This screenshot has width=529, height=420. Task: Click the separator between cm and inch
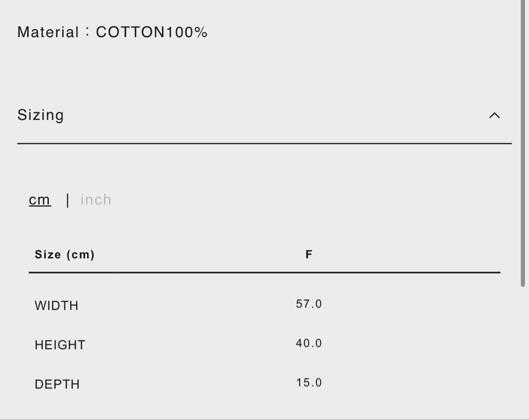67,200
